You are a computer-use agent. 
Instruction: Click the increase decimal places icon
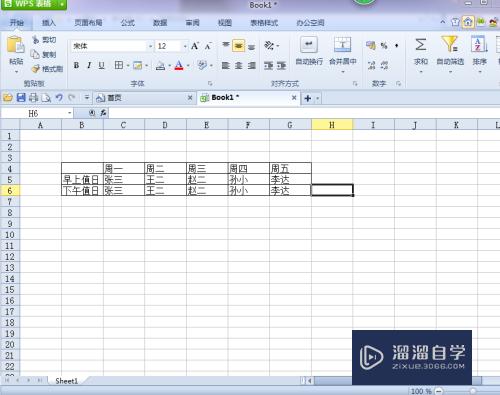(371, 65)
